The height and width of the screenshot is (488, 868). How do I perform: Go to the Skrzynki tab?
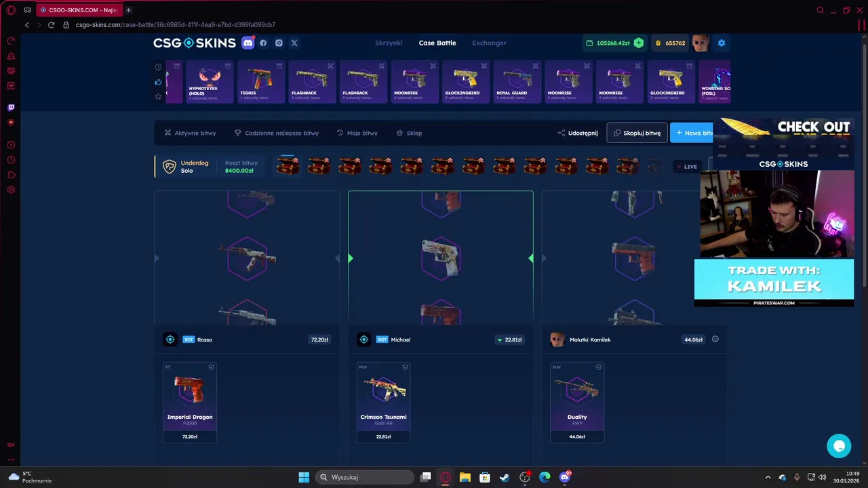[389, 43]
